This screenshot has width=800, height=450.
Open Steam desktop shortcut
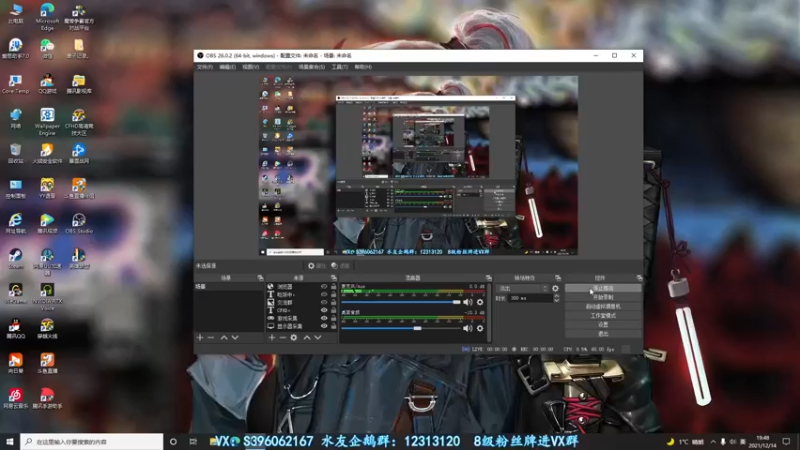(x=15, y=258)
